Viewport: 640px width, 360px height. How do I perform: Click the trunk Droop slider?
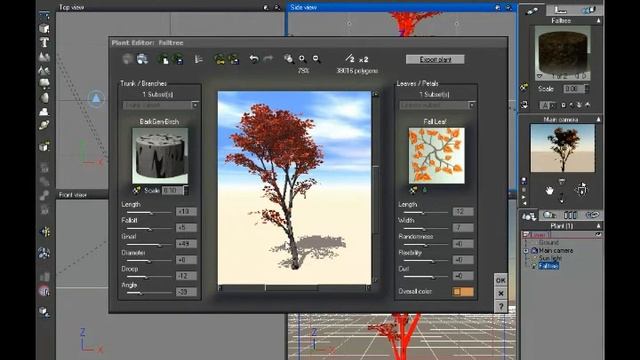pos(149,277)
